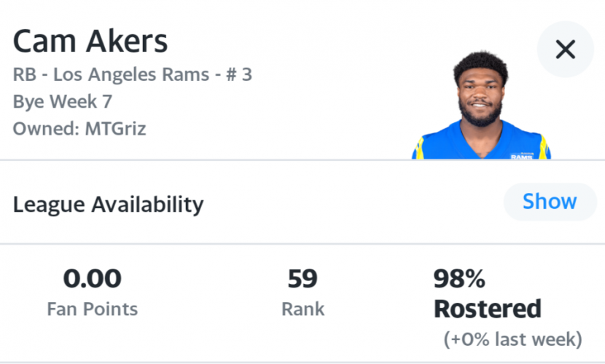
Task: Select the Rostered label
Action: point(488,309)
